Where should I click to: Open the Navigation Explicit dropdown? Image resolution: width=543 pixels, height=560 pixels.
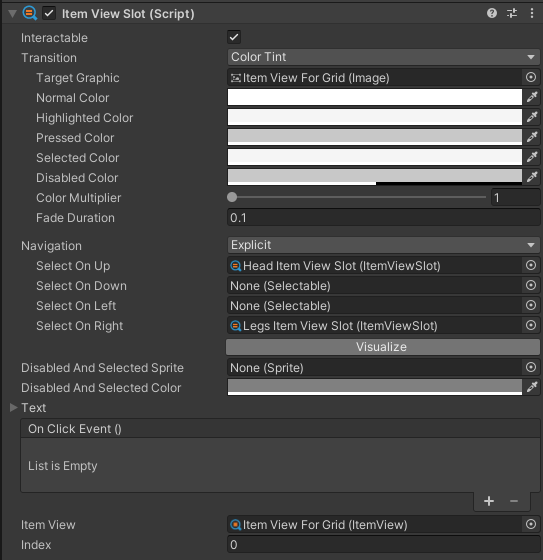point(383,245)
